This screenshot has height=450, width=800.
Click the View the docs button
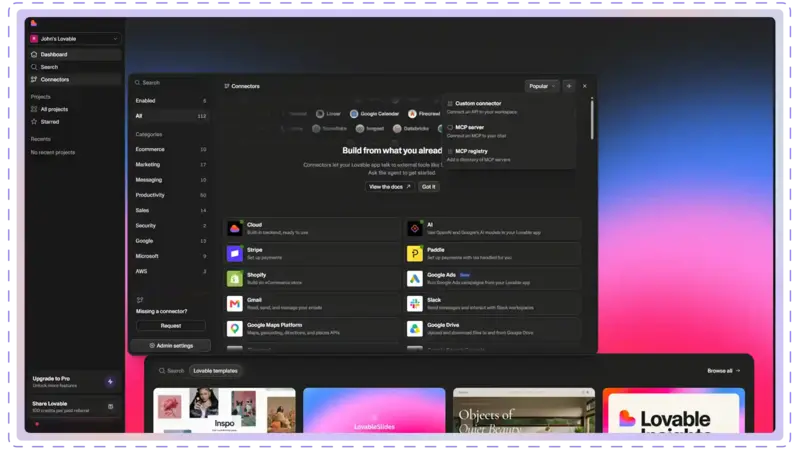pyautogui.click(x=390, y=187)
